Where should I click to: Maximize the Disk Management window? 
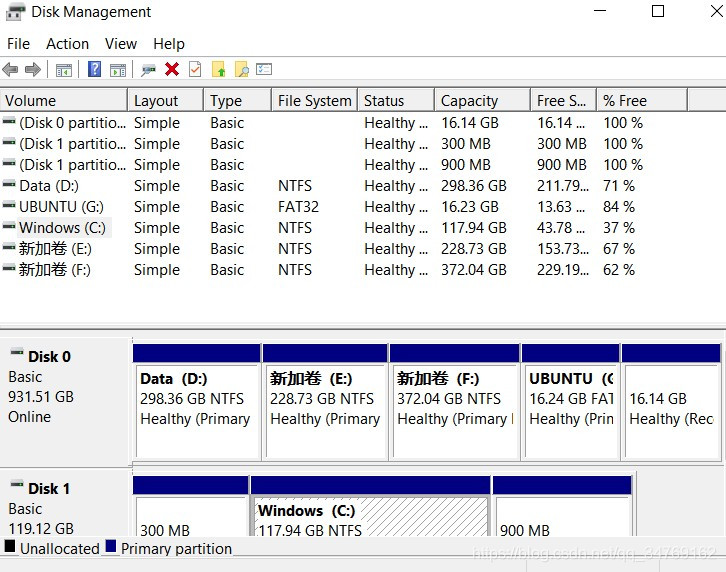pos(658,11)
